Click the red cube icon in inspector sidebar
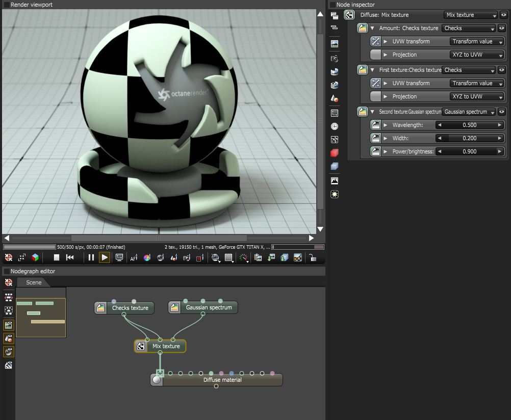The height and width of the screenshot is (420, 511). 335,153
